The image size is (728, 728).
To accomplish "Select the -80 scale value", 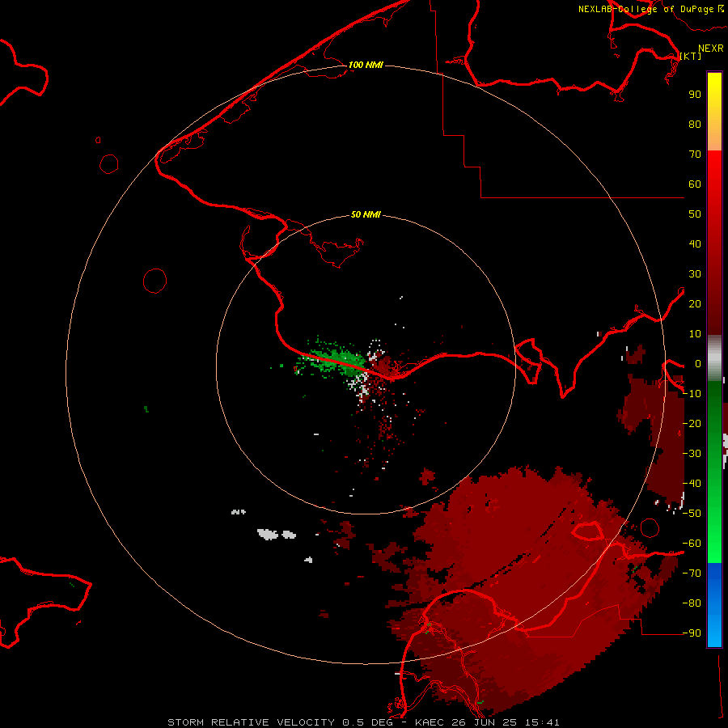I will [692, 603].
